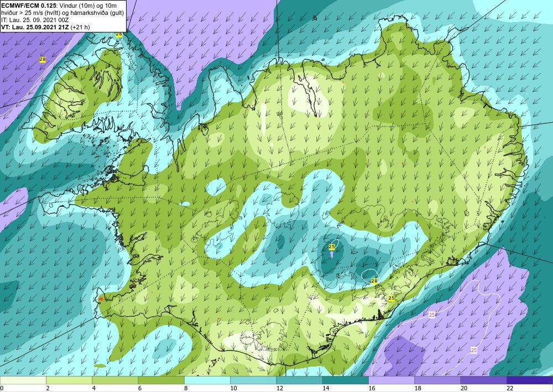The height and width of the screenshot is (392, 553).
Task: Pick the 8–10 m/s light cyan legend band
Action: (207, 380)
